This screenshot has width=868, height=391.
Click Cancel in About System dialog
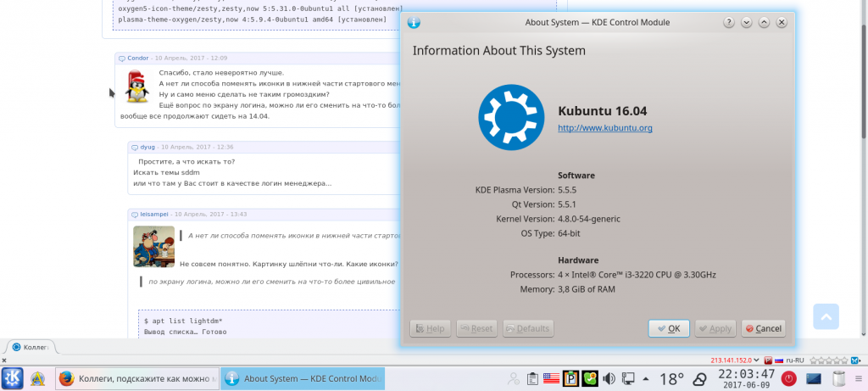point(764,328)
